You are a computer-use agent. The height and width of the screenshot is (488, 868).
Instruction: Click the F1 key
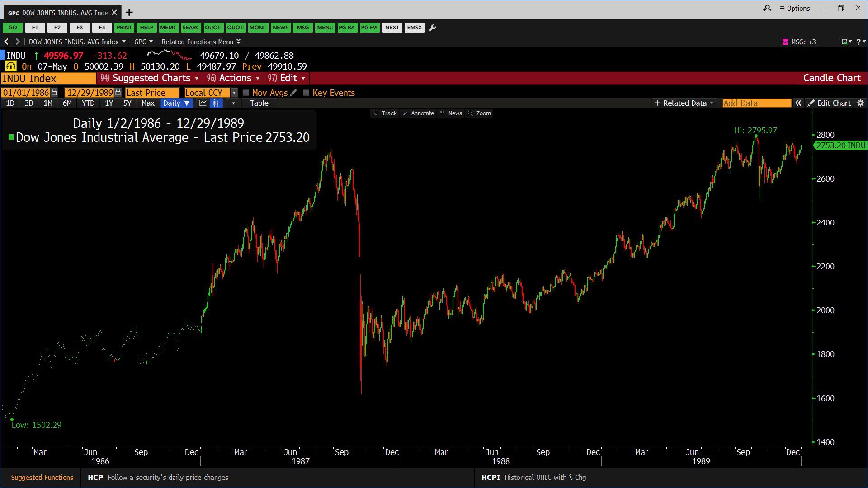[35, 28]
